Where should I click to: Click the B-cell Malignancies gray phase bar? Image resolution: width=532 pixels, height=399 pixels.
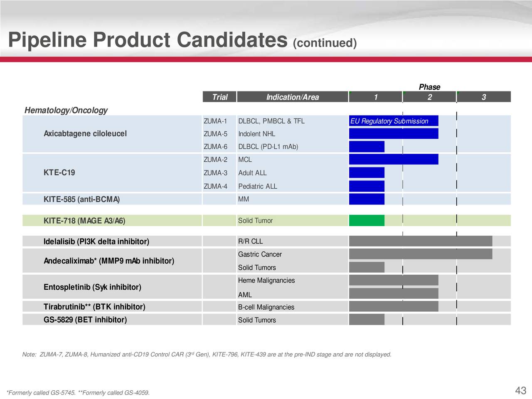[394, 307]
